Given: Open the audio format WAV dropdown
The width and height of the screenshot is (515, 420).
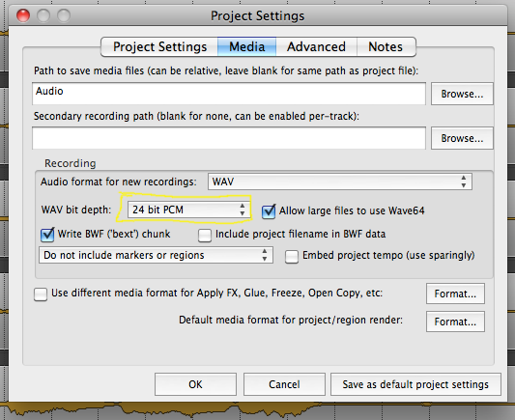Looking at the screenshot, I should (340, 182).
